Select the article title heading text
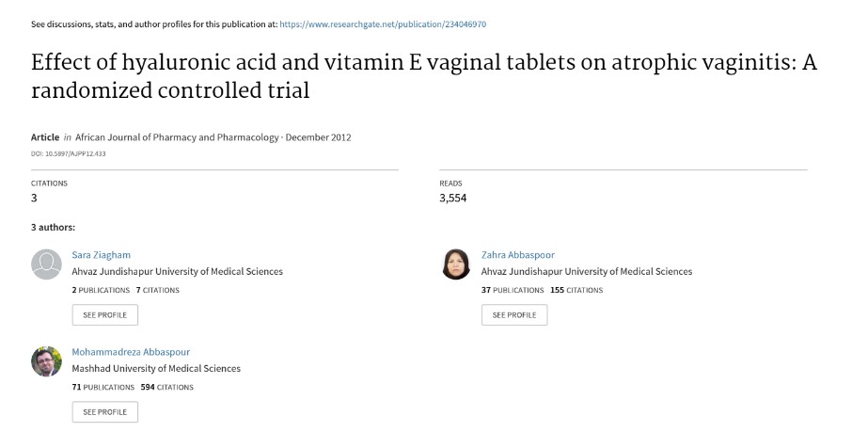The image size is (868, 448). [x=424, y=76]
